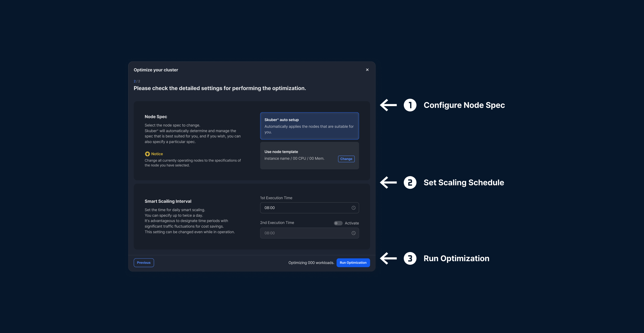Image resolution: width=644 pixels, height=333 pixels.
Task: Click the clock icon in 2nd Execution Time
Action: pyautogui.click(x=353, y=233)
